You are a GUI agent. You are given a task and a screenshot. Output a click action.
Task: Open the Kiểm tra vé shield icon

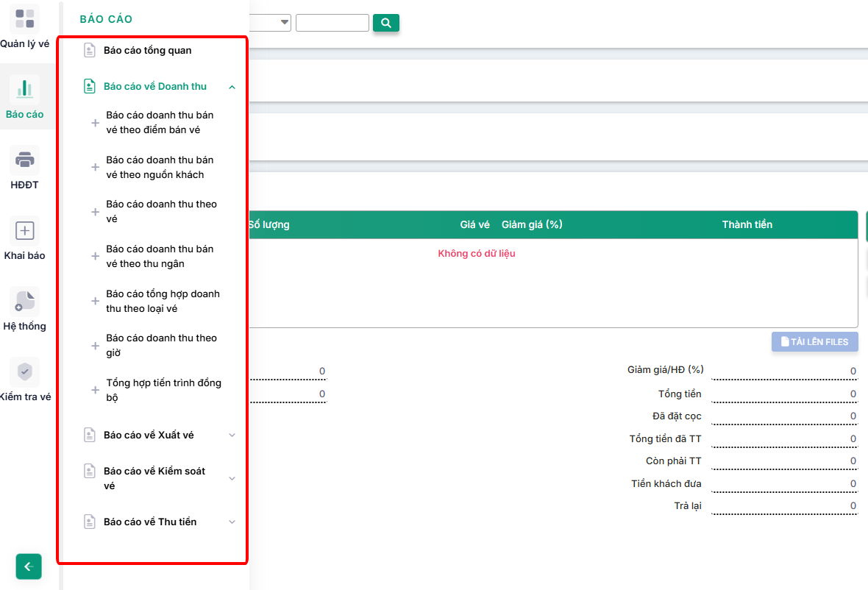(x=25, y=372)
